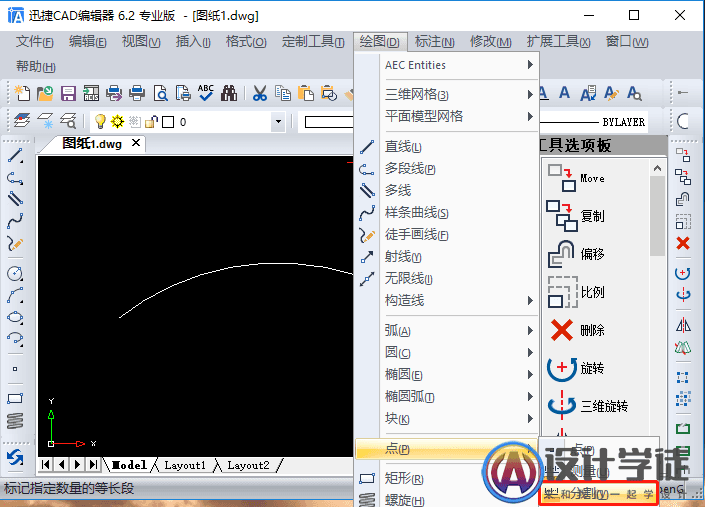The image size is (705, 507).
Task: Close the 图纸1.dwg document tab
Action: pos(136,143)
